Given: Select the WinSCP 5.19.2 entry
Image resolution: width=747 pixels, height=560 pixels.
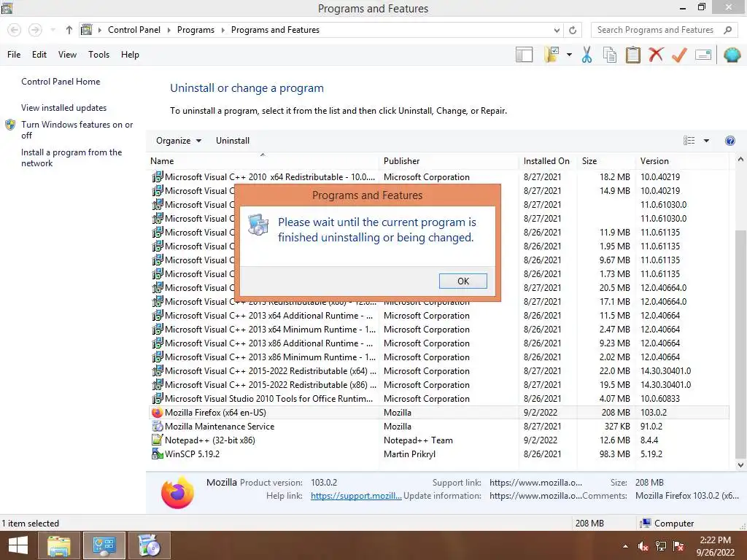Looking at the screenshot, I should coord(439,454).
